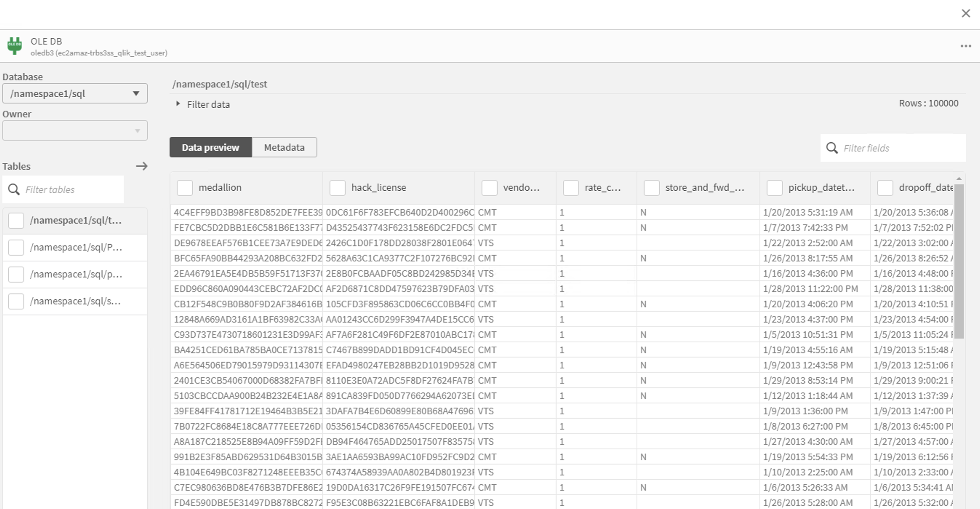
Task: Click the Filter fields magnifier icon
Action: (832, 148)
